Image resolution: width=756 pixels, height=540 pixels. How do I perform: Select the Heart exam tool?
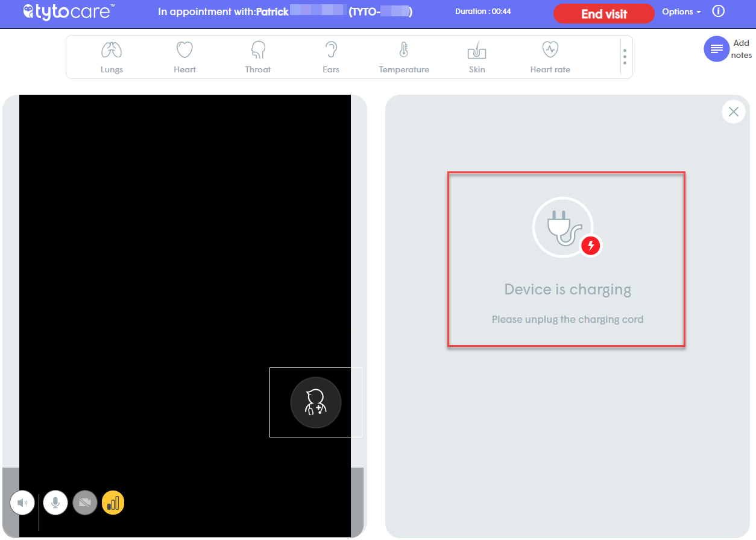pyautogui.click(x=184, y=56)
